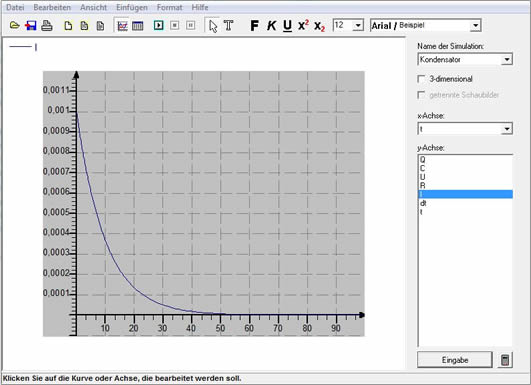Select C in the y-Achse list
Viewport: 531px width, 385px height.
[465, 168]
